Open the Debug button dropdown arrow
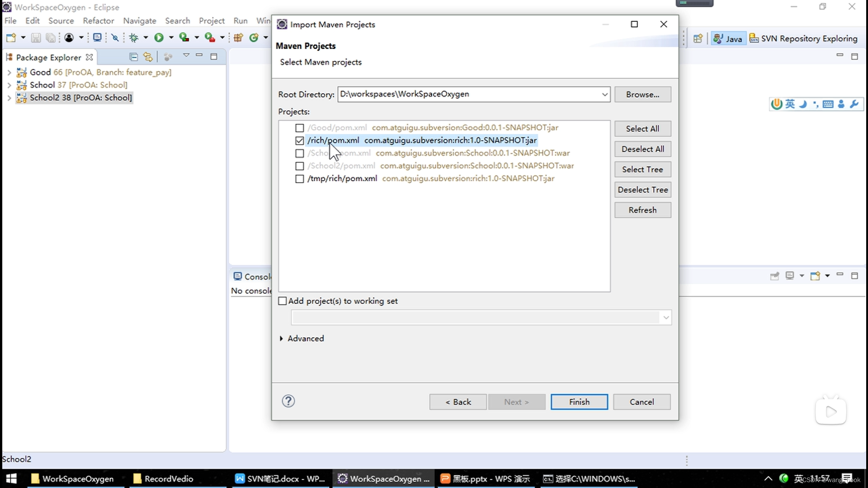The image size is (868, 488). point(146,38)
